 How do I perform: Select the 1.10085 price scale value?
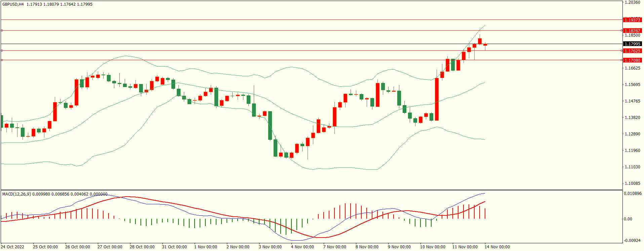click(x=632, y=183)
